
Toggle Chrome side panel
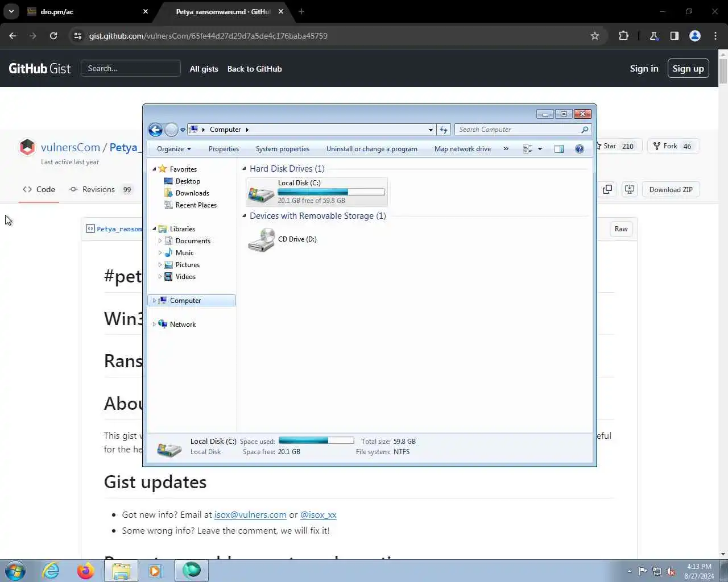(x=675, y=36)
